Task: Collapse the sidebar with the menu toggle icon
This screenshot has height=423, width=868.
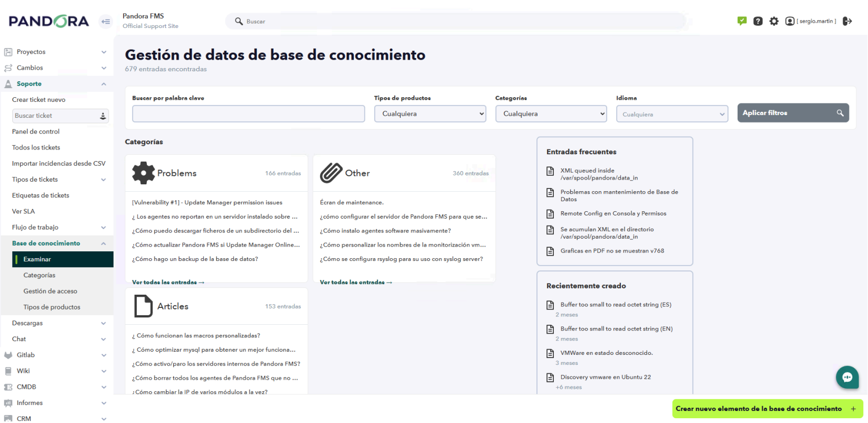Action: 106,22
